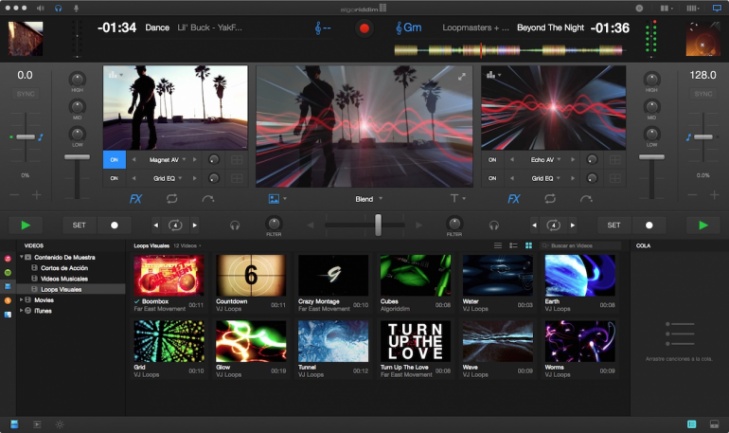The width and height of the screenshot is (729, 433).
Task: Enable SYNC on the left deck
Action: (26, 94)
